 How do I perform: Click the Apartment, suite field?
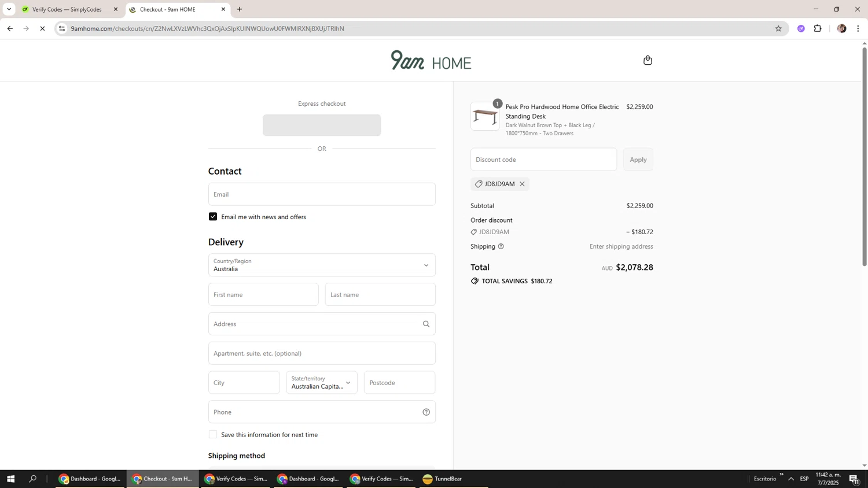pos(322,353)
